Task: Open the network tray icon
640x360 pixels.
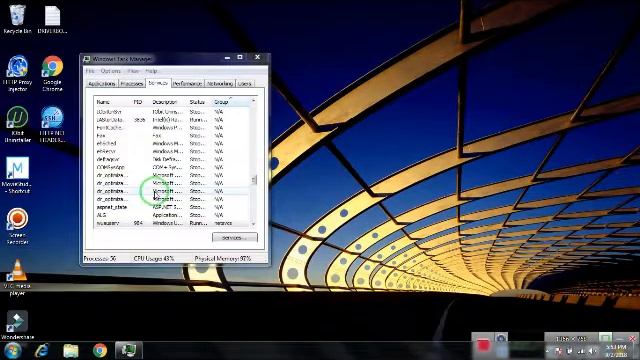Action: pos(581,351)
